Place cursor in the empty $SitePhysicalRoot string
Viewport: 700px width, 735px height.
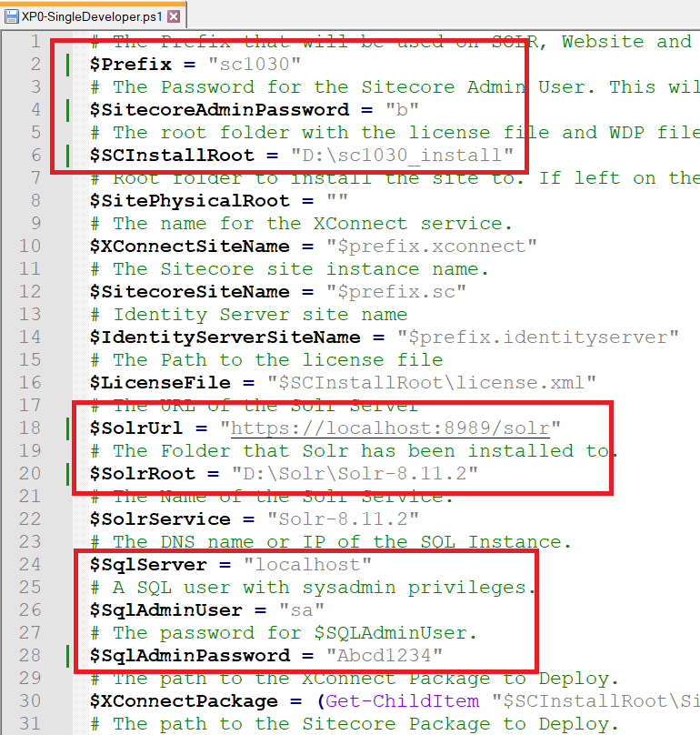click(x=337, y=200)
